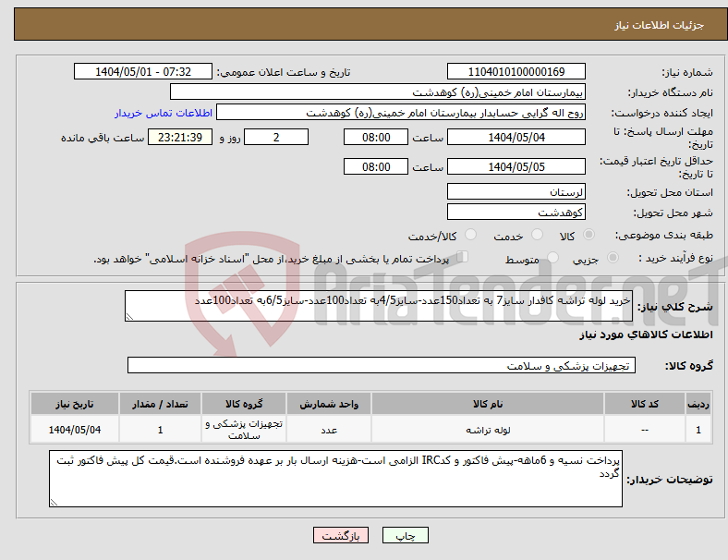The image size is (728, 560).
Task: Click the جزئیات اطلاعات نیاز page header
Action: click(x=660, y=25)
